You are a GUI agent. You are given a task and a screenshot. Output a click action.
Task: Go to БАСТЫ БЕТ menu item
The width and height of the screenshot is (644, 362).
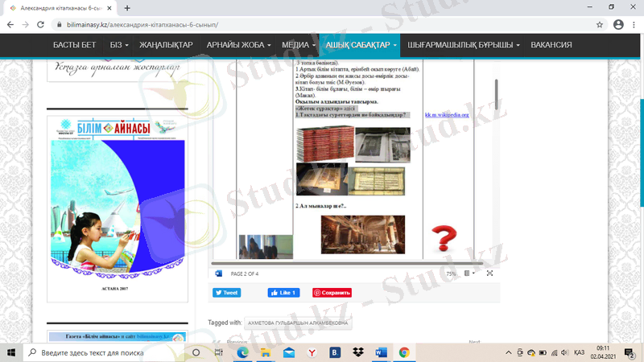pos(75,45)
